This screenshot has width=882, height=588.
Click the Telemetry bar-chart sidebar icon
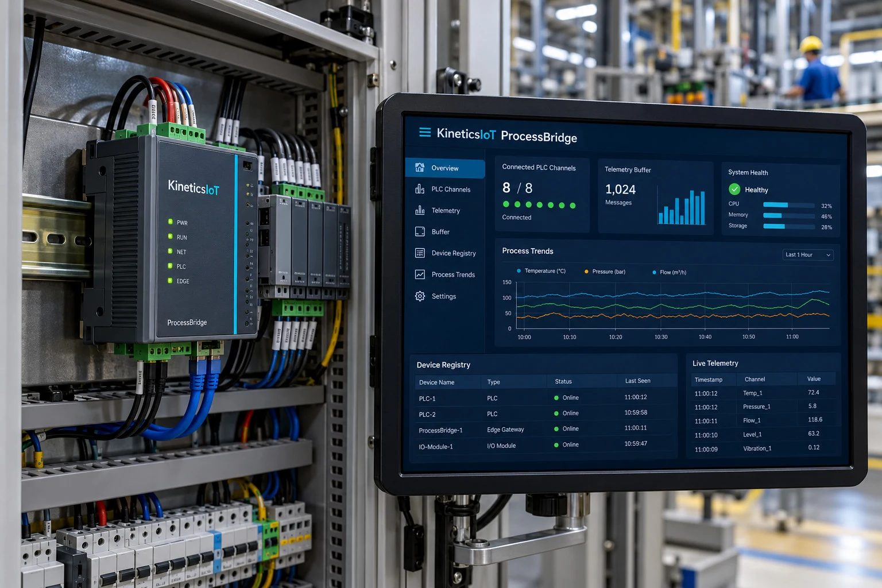[x=420, y=210]
